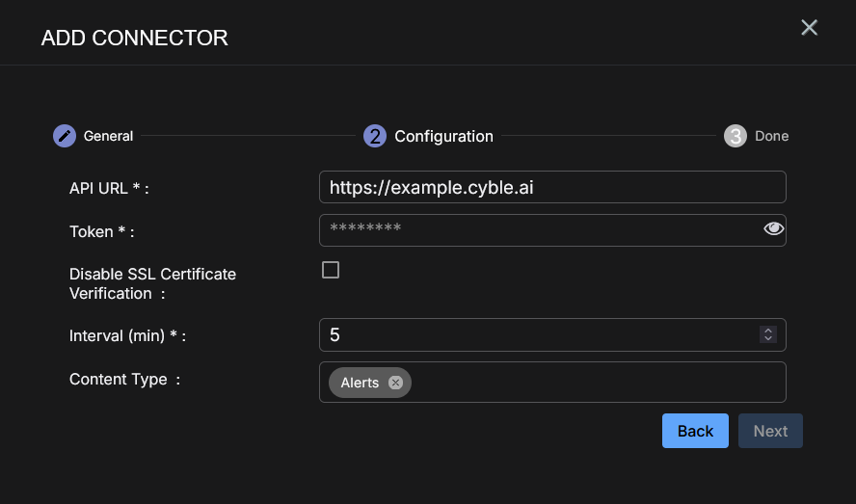This screenshot has width=856, height=504.
Task: Go to the General step label
Action: point(108,136)
